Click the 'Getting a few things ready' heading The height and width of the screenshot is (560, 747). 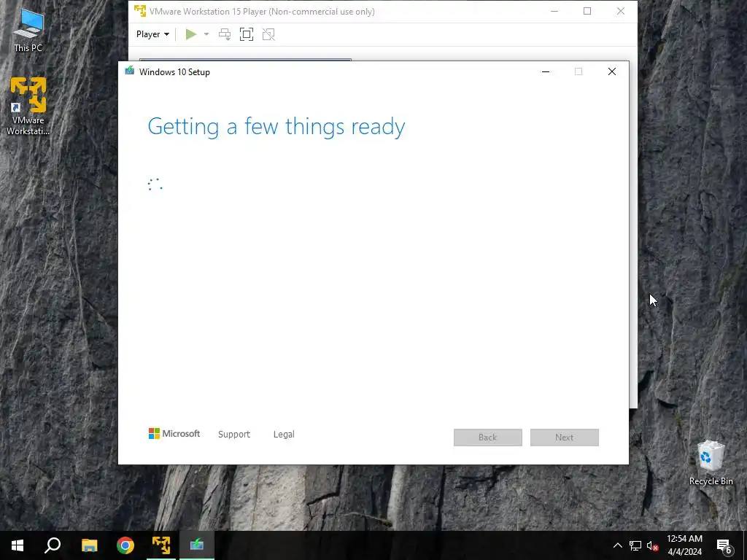(x=276, y=127)
